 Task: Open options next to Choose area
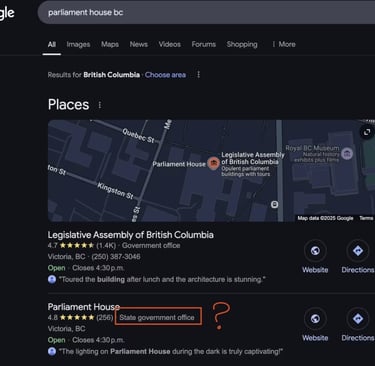(198, 75)
